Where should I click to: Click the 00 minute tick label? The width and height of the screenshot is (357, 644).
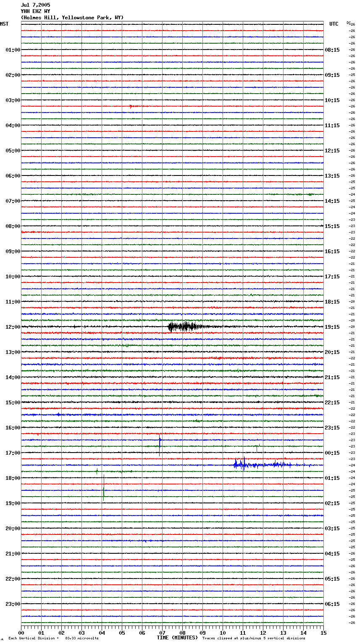[x=21, y=632]
